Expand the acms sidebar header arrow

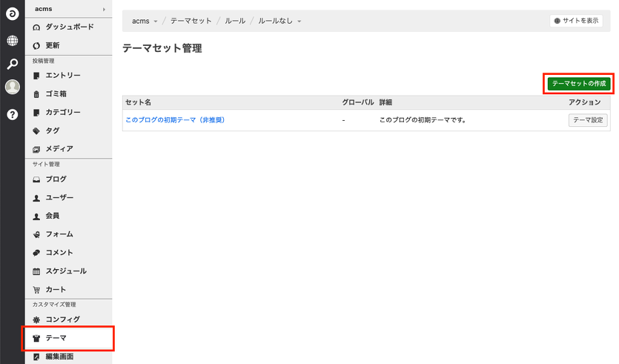tap(104, 9)
